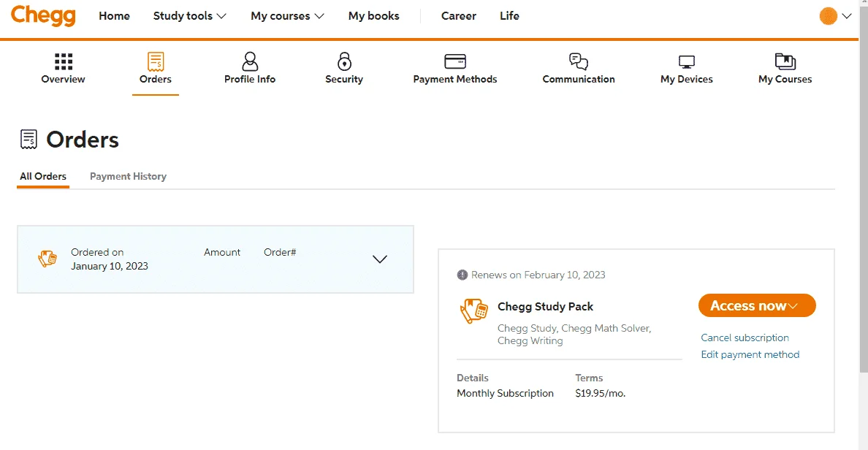
Task: Open Security lock icon
Action: pyautogui.click(x=344, y=61)
